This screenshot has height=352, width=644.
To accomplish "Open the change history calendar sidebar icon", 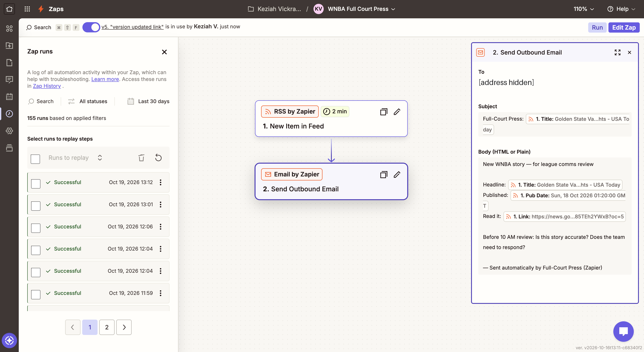I will point(9,97).
